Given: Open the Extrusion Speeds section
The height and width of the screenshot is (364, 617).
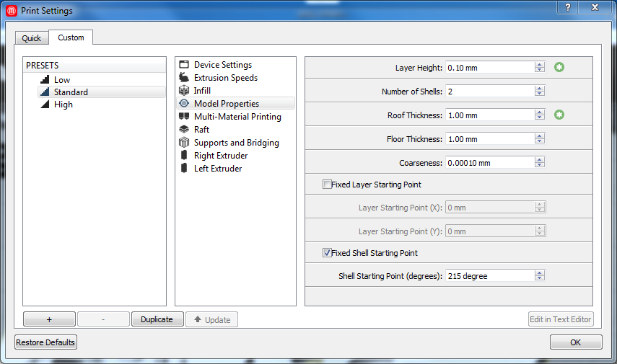Looking at the screenshot, I should coord(235,77).
